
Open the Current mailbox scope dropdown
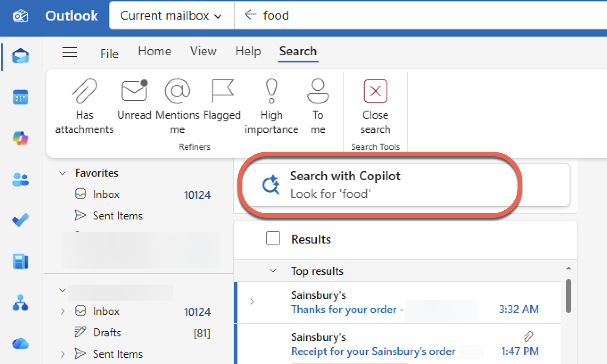[171, 16]
